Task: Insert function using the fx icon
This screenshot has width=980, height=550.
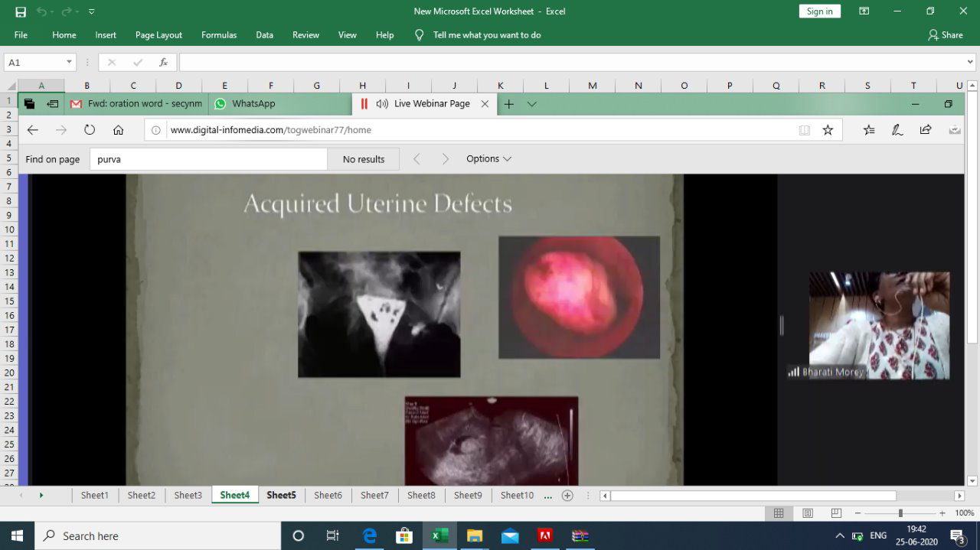Action: coord(163,63)
